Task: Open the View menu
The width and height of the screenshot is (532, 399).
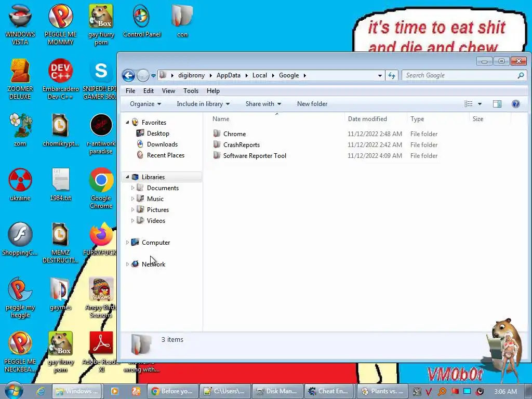Action: pyautogui.click(x=168, y=91)
